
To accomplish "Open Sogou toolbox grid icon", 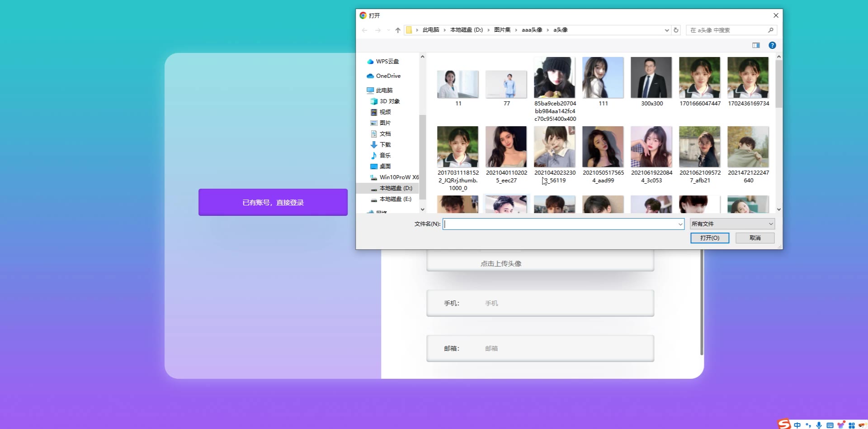I will click(852, 425).
